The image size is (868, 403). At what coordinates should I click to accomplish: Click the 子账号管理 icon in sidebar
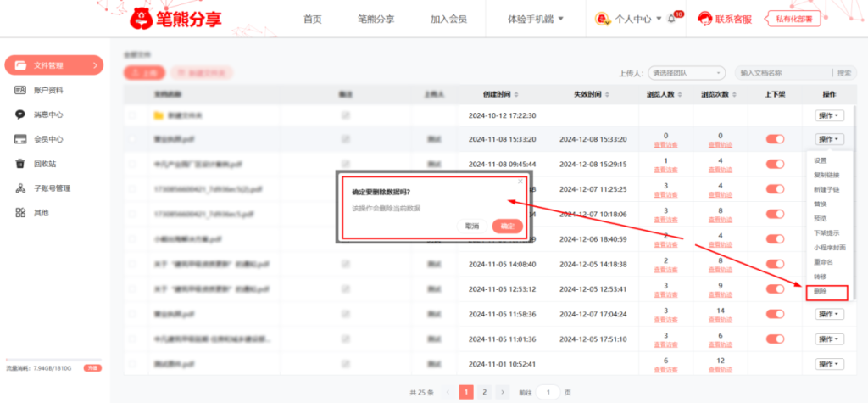pos(20,188)
